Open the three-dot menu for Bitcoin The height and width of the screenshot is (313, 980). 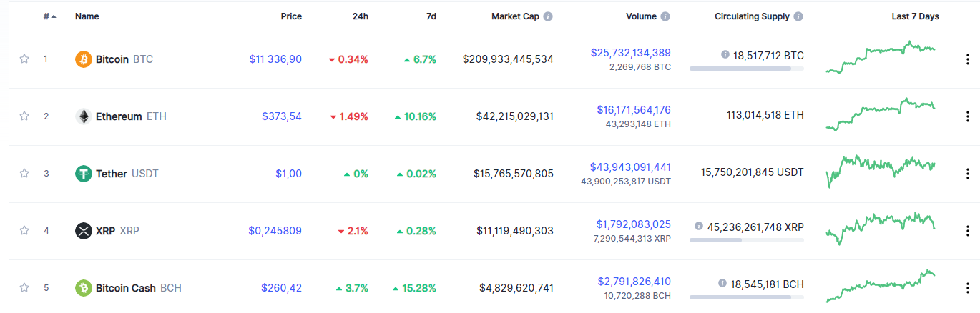(968, 59)
